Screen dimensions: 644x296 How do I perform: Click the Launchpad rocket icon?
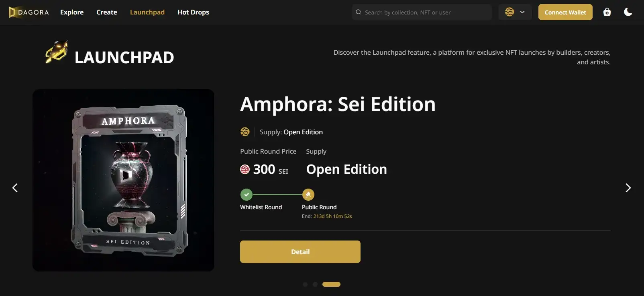[x=57, y=52]
